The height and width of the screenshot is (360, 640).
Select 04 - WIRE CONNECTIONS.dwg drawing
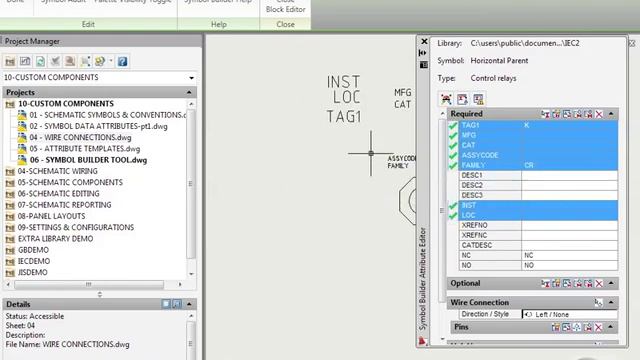pyautogui.click(x=80, y=138)
